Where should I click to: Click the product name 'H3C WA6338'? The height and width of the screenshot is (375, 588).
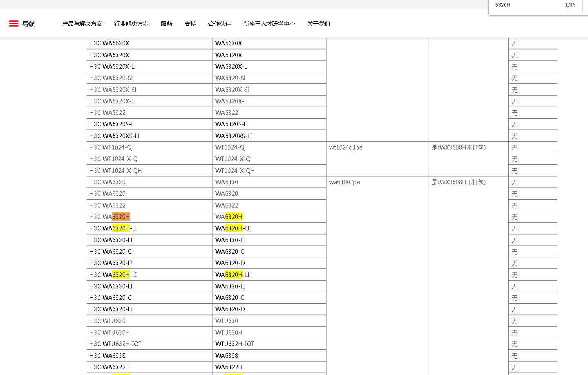click(107, 356)
